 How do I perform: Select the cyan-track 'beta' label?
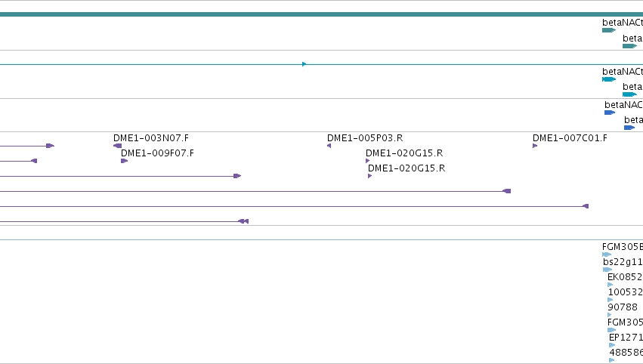click(x=632, y=87)
